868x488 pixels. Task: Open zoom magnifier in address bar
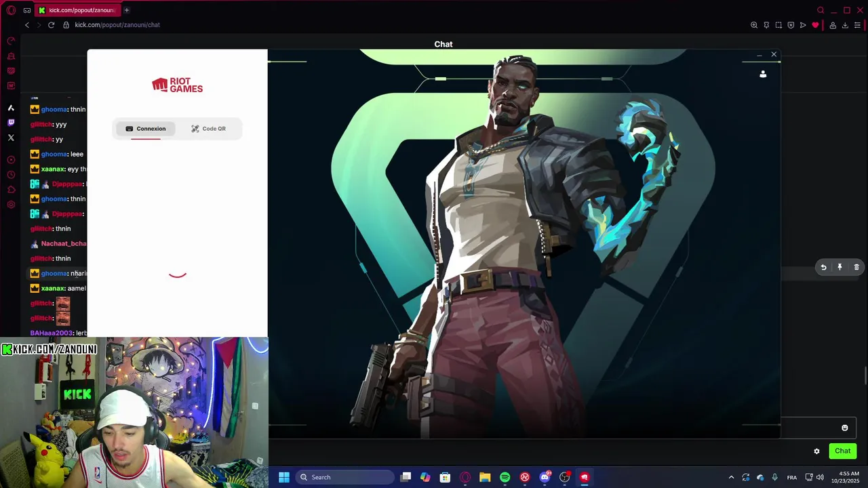click(754, 25)
